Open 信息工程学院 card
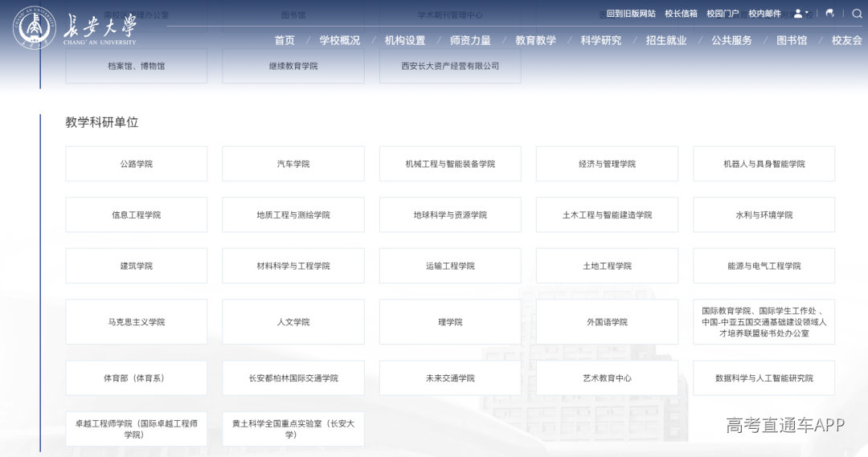Image resolution: width=868 pixels, height=457 pixels. (136, 214)
